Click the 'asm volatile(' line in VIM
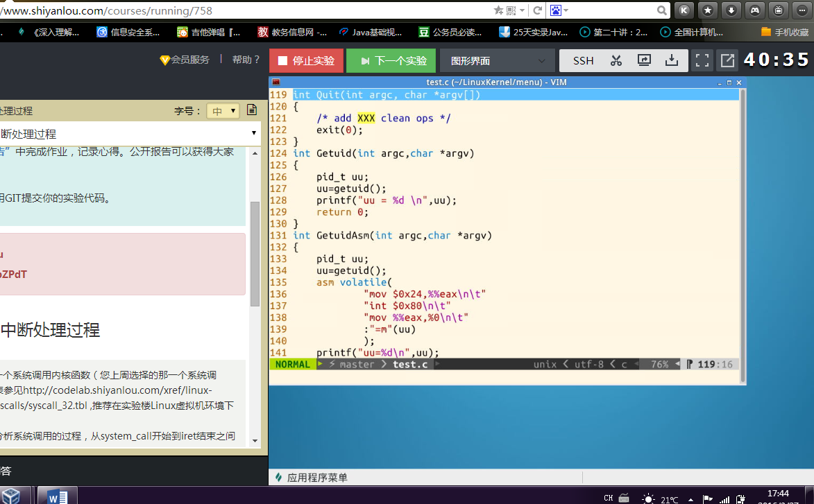The width and height of the screenshot is (814, 504). coord(355,283)
